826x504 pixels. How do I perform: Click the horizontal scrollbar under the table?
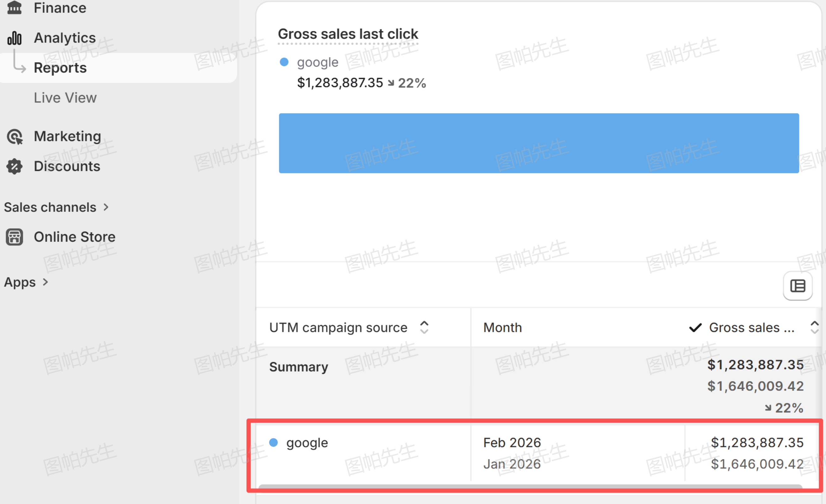tap(530, 486)
